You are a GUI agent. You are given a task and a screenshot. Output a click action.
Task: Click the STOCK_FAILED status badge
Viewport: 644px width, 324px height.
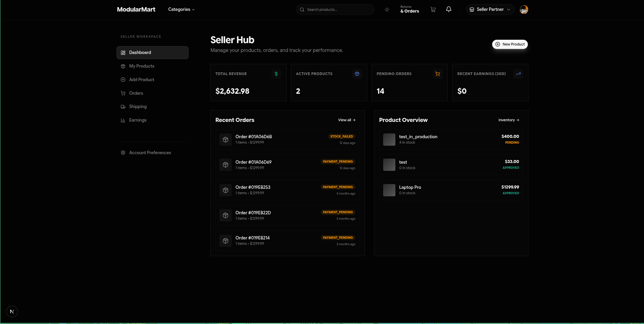point(341,137)
